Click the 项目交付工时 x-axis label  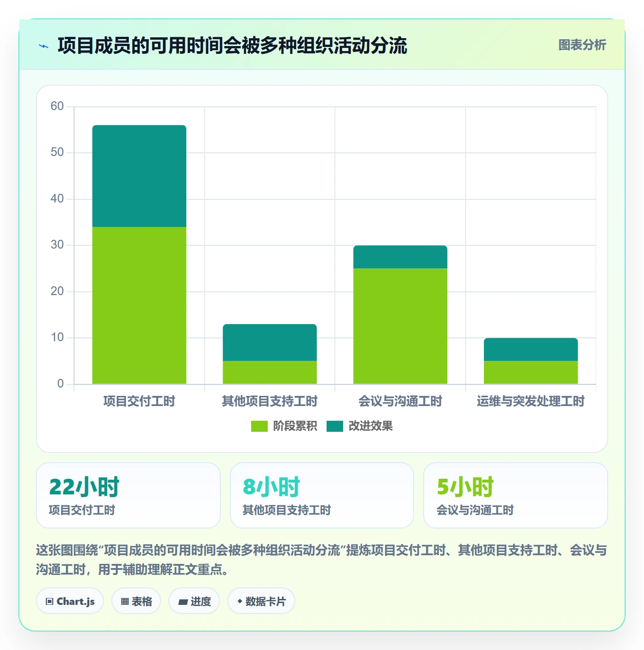coord(139,401)
